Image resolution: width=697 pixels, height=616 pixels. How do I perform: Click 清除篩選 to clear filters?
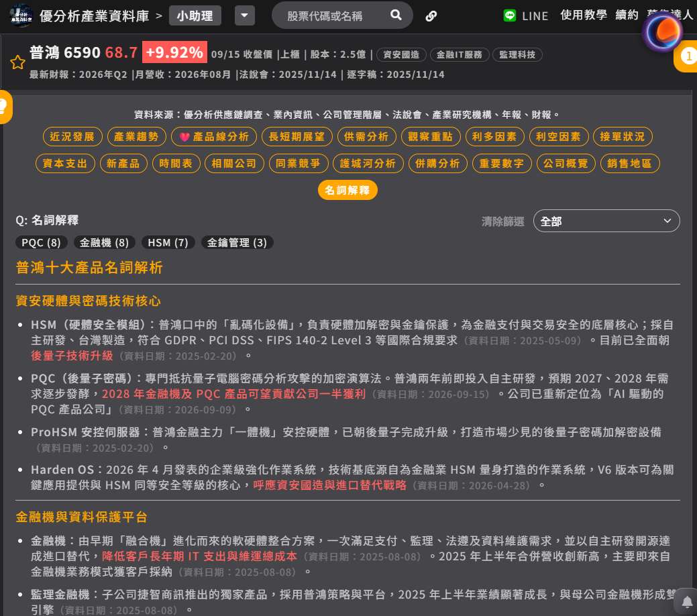pos(502,221)
